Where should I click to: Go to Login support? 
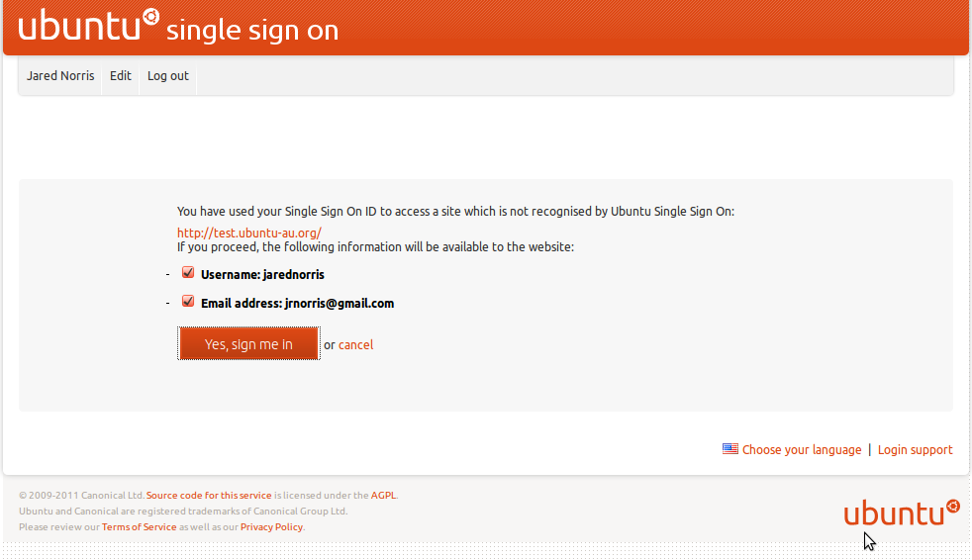pyautogui.click(x=916, y=450)
